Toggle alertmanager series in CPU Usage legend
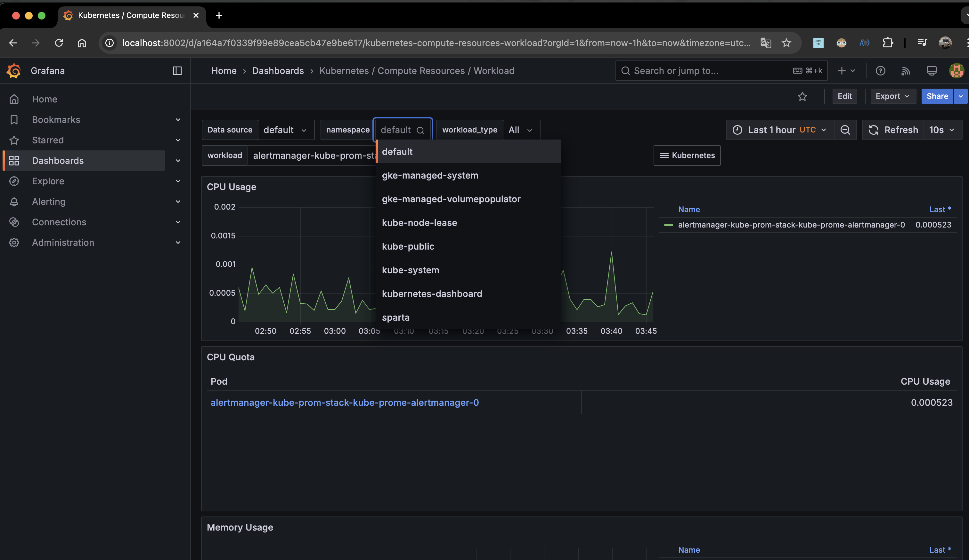 (x=791, y=225)
